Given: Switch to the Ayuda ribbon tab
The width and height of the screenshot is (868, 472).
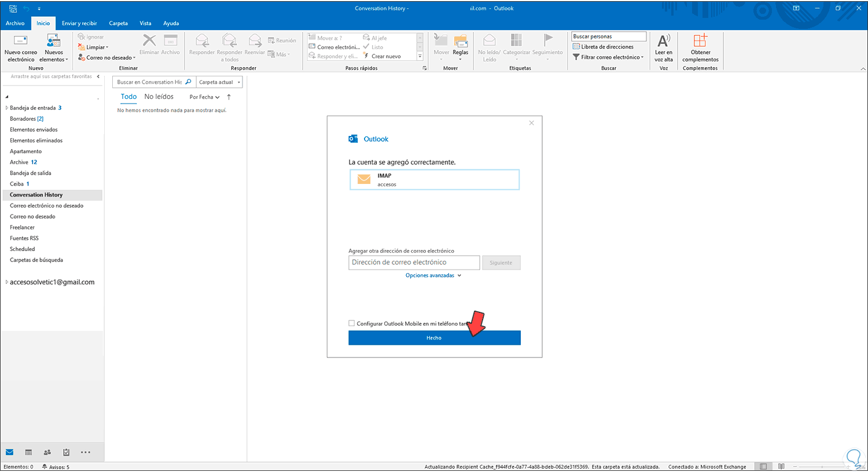Looking at the screenshot, I should (171, 23).
